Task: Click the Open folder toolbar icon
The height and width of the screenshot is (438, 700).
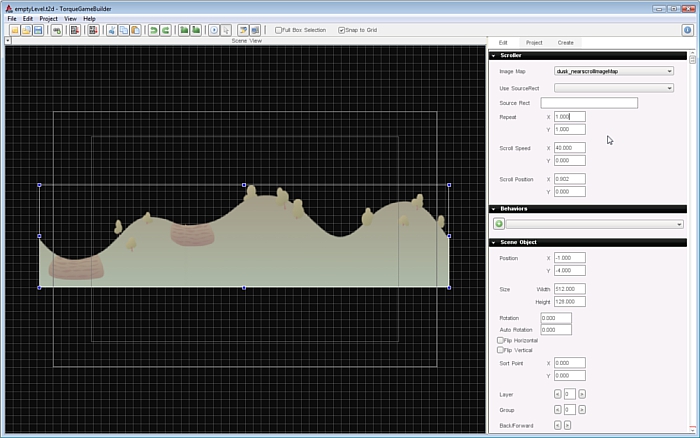Action: [25, 30]
